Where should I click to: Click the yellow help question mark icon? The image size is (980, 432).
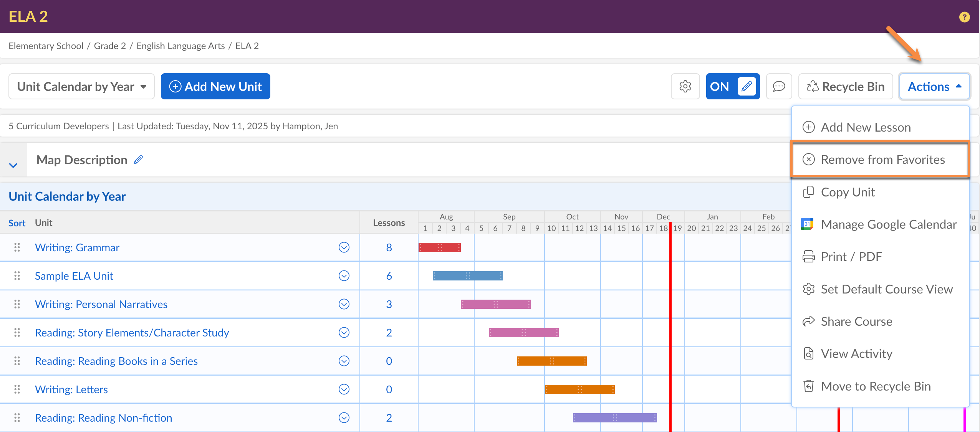tap(964, 17)
